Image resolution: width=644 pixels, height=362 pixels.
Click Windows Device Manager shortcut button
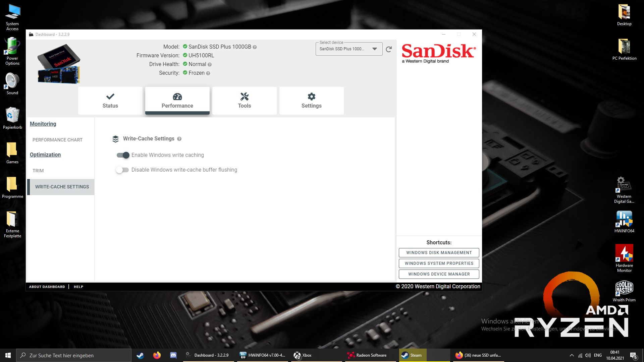tap(439, 274)
